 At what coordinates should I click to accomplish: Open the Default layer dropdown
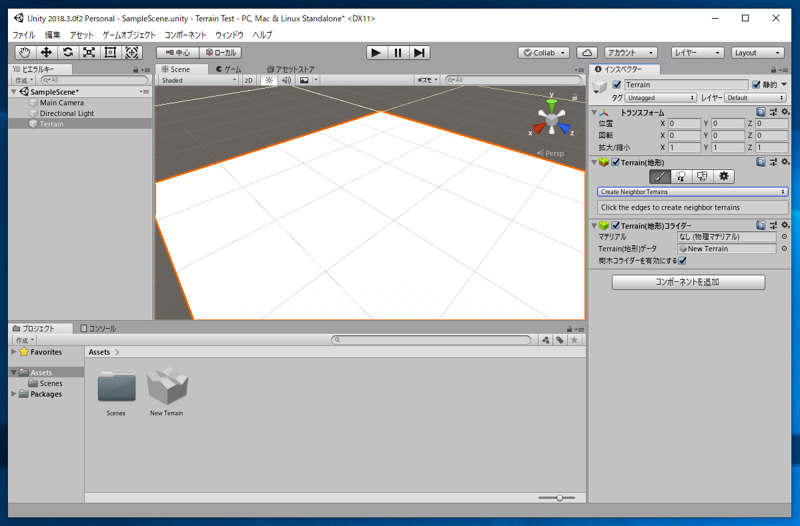coord(756,97)
